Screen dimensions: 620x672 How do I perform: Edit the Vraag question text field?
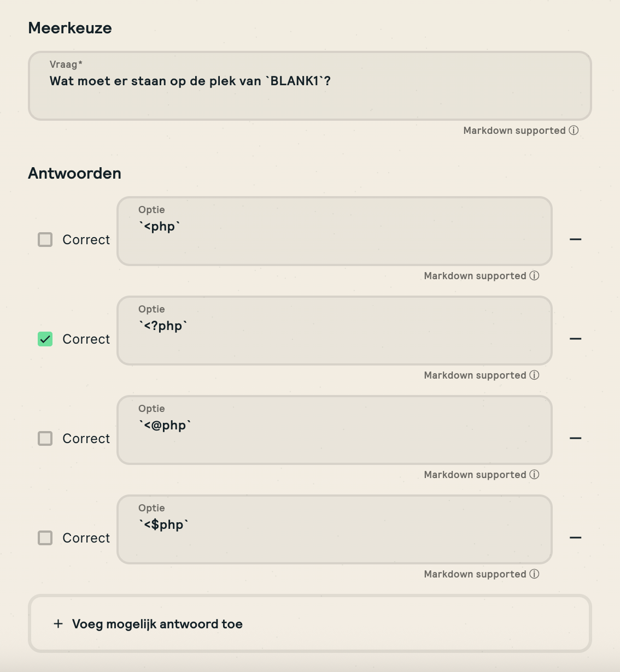coord(309,86)
